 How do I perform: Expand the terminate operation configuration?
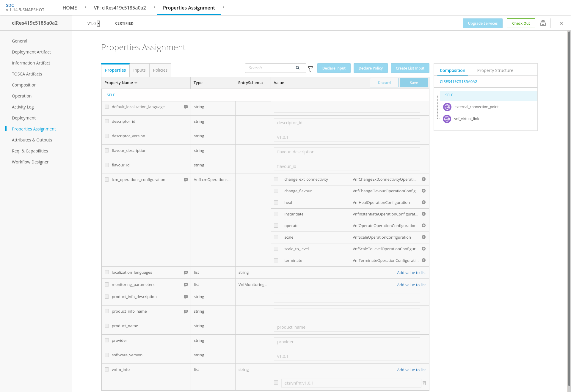click(423, 260)
